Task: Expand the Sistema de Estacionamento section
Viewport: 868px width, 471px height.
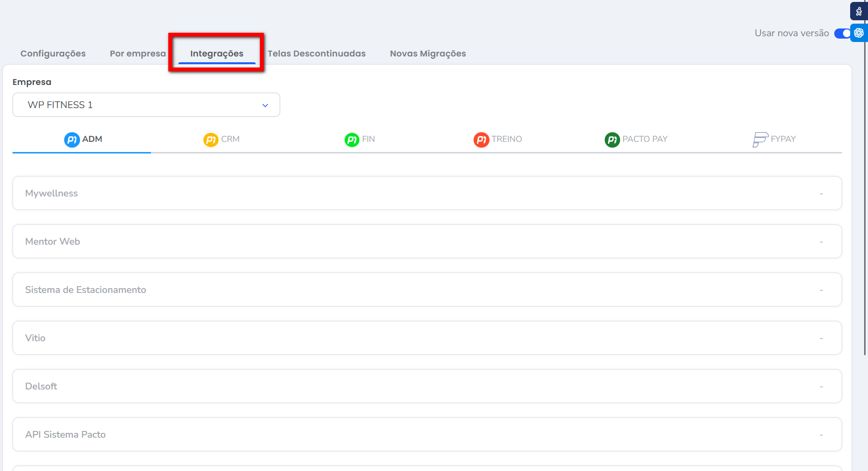Action: (427, 290)
